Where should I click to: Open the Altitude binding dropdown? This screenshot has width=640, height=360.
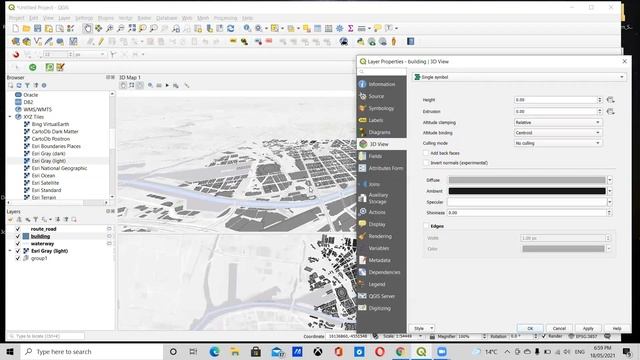(558, 133)
